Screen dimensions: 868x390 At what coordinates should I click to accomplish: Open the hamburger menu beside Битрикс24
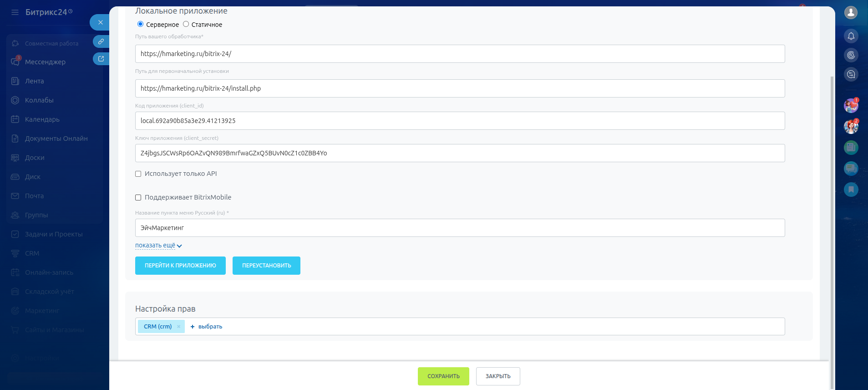click(15, 12)
